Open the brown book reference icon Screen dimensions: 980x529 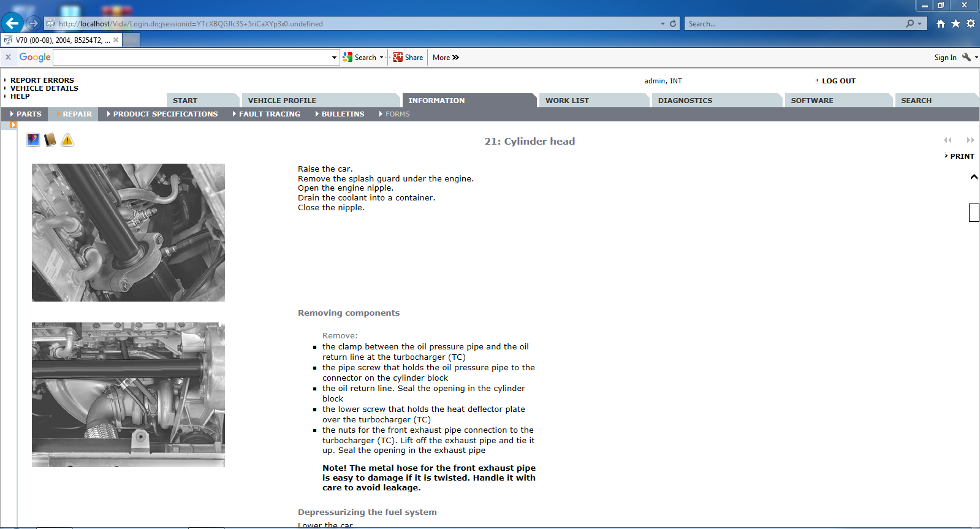pos(50,140)
